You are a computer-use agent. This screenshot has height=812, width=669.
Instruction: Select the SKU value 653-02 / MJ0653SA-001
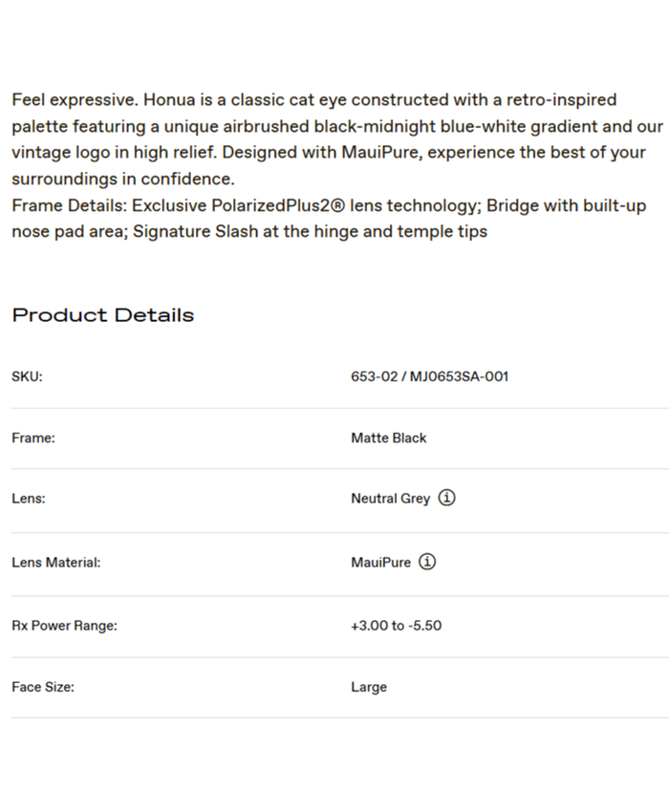tap(429, 376)
